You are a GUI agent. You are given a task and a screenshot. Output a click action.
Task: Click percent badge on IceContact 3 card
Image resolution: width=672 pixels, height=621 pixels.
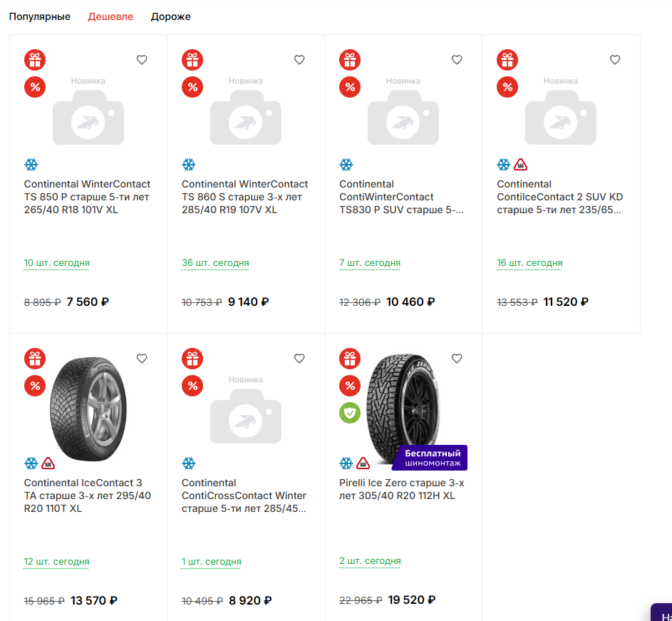tap(35, 386)
